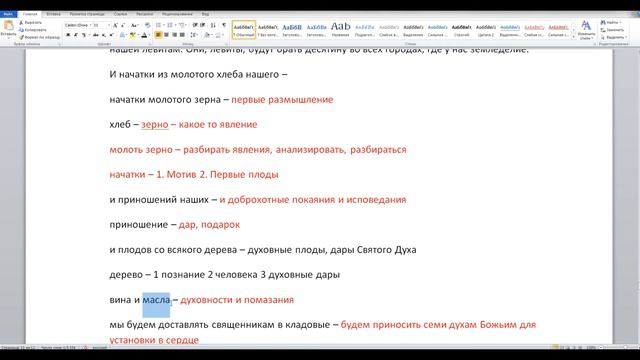Switch to the Review (Рецензирование) tab
The image size is (640, 360).
[177, 14]
